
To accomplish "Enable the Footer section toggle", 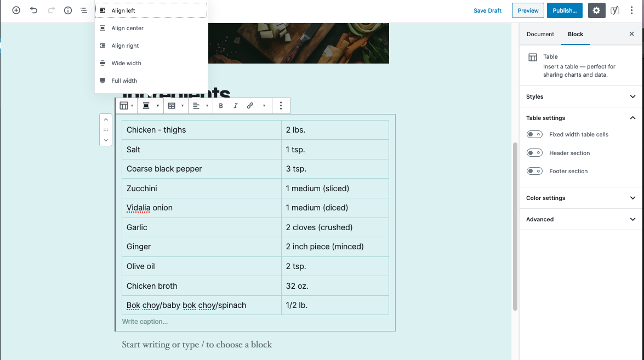I will pos(534,171).
